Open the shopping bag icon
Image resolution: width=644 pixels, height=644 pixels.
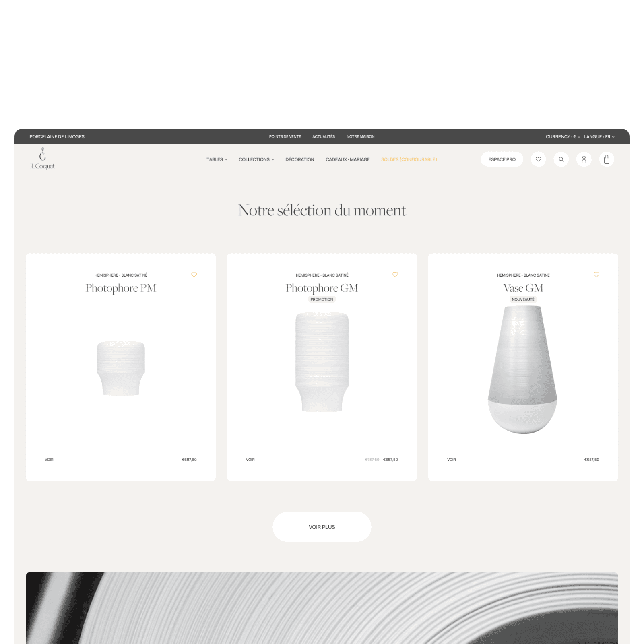tap(607, 159)
